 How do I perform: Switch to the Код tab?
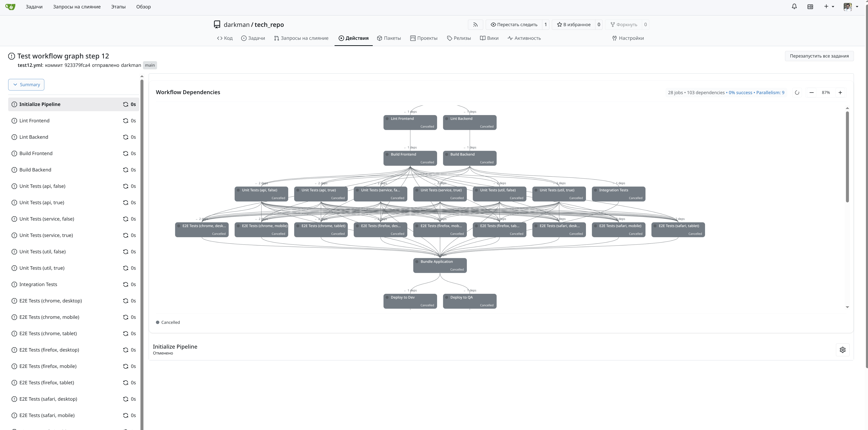[x=225, y=38]
